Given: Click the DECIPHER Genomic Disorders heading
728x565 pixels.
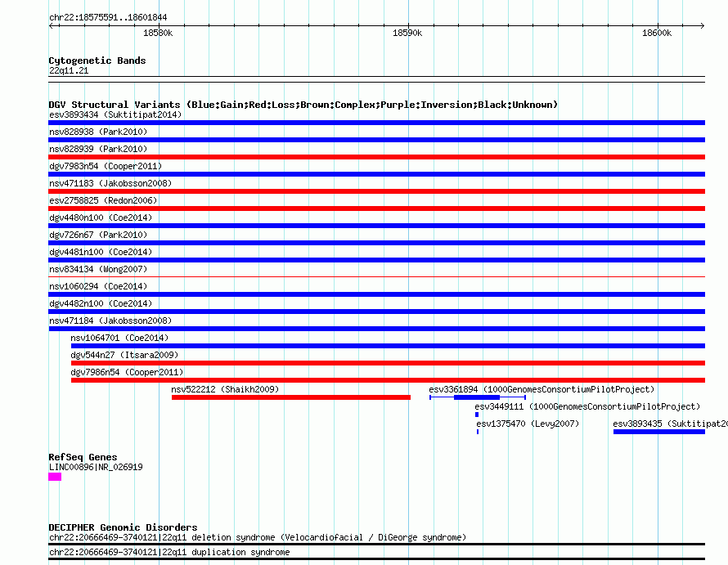Looking at the screenshot, I should click(x=123, y=528).
